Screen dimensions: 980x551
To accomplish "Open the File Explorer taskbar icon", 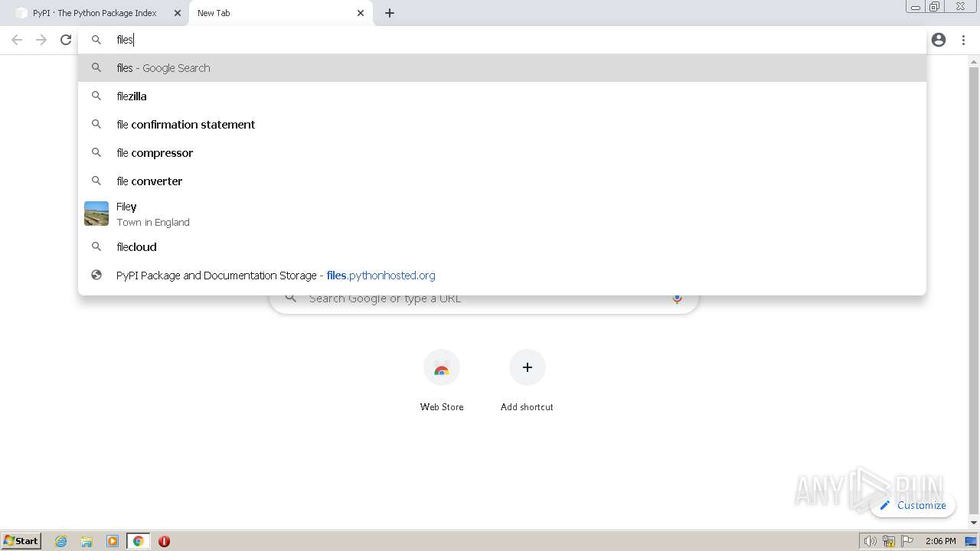I will (87, 541).
